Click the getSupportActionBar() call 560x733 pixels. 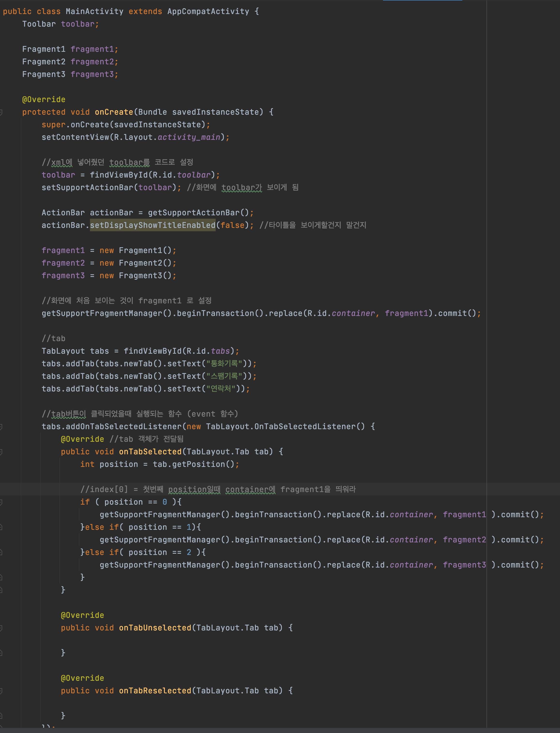(198, 213)
